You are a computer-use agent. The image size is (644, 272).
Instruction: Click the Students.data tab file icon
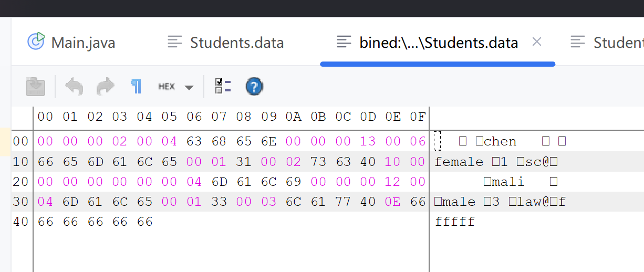(x=175, y=42)
